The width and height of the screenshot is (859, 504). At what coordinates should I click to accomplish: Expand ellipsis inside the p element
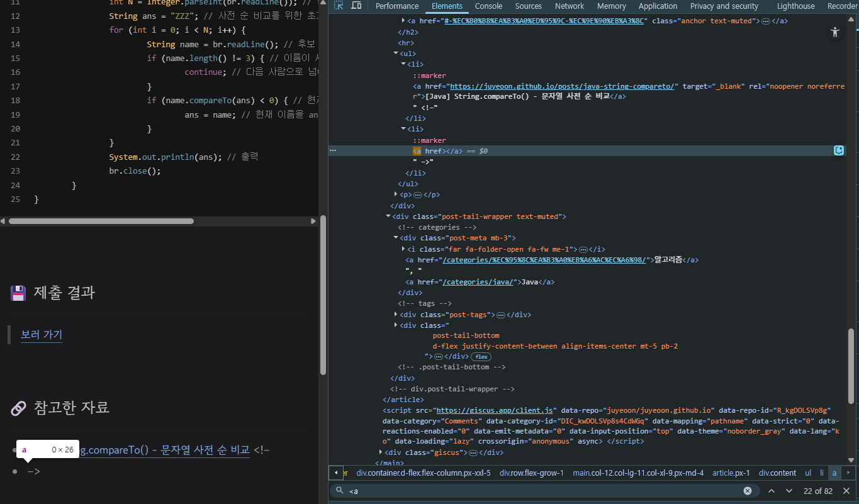pos(418,195)
